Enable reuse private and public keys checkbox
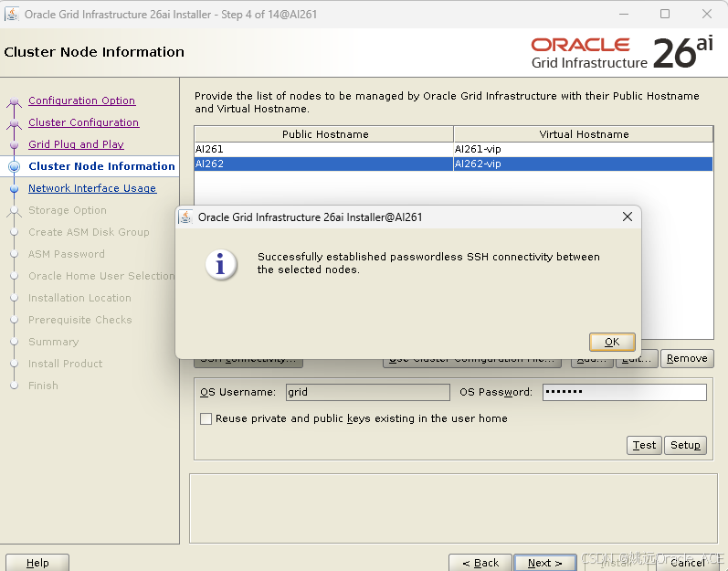Image resolution: width=728 pixels, height=571 pixels. [x=206, y=418]
